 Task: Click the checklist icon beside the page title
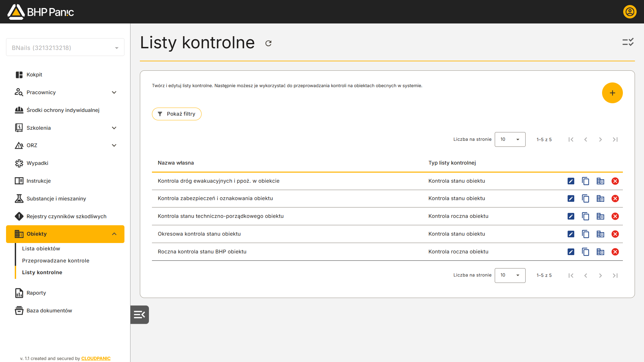tap(628, 42)
